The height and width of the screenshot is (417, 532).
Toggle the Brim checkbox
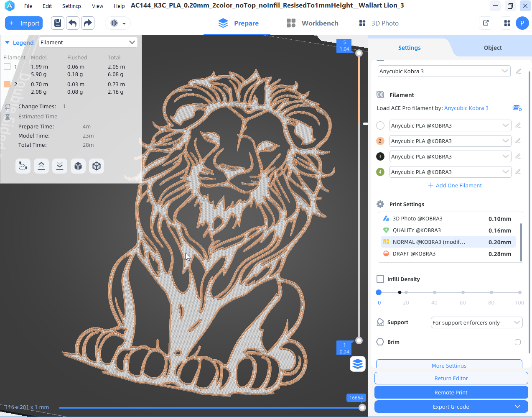(x=518, y=342)
